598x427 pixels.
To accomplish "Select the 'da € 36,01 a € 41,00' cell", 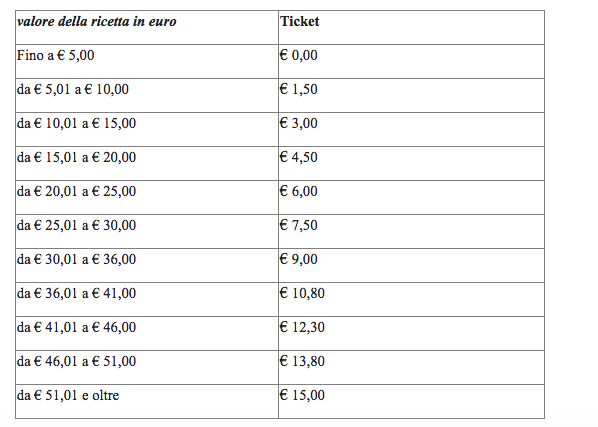I will point(76,294).
